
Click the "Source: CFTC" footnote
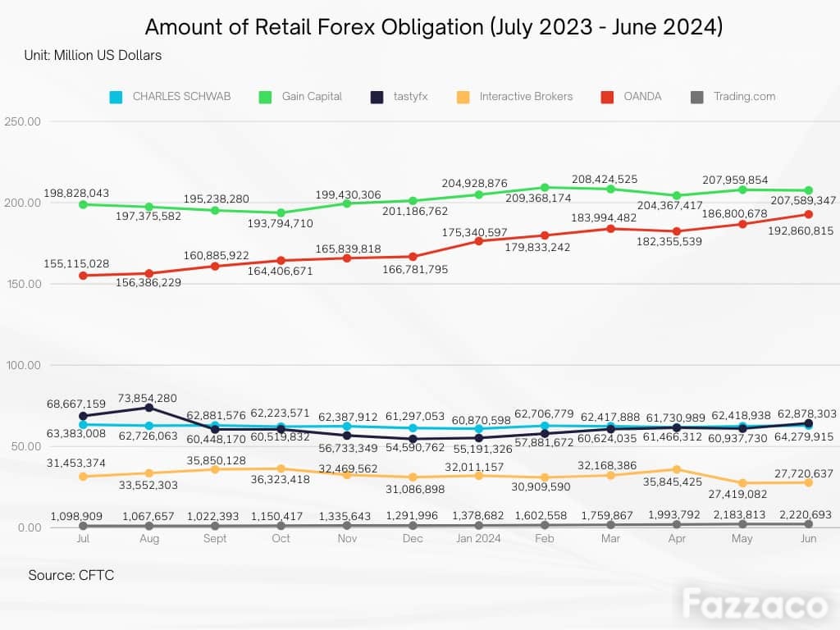tap(71, 575)
